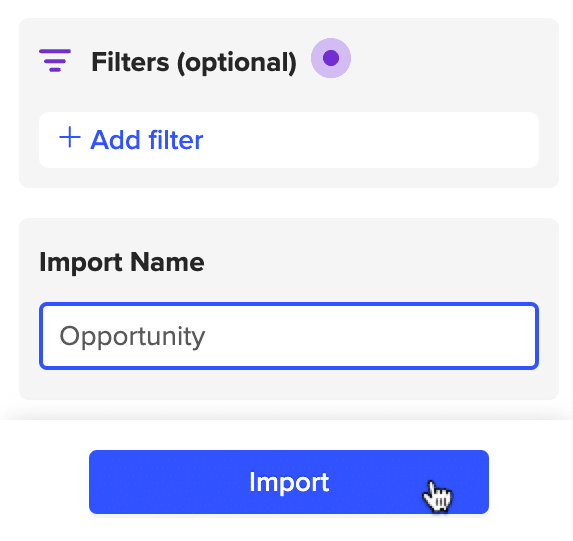Click the white Add filter row

(289, 140)
